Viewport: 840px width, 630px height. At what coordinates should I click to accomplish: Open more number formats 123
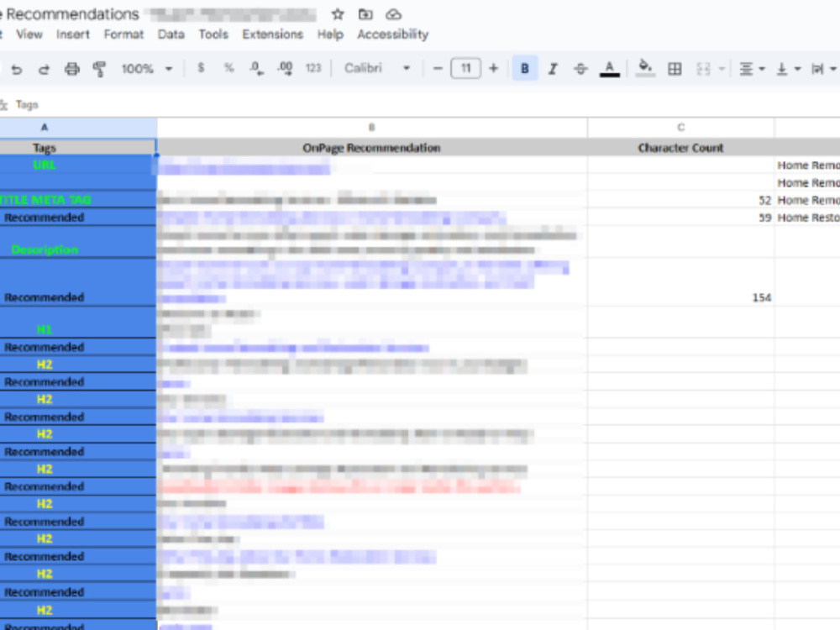coord(312,68)
